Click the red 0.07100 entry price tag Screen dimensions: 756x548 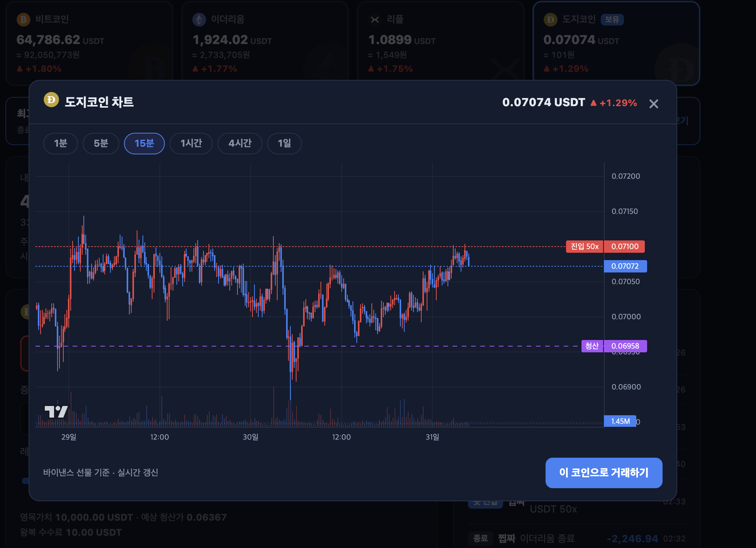tap(625, 247)
